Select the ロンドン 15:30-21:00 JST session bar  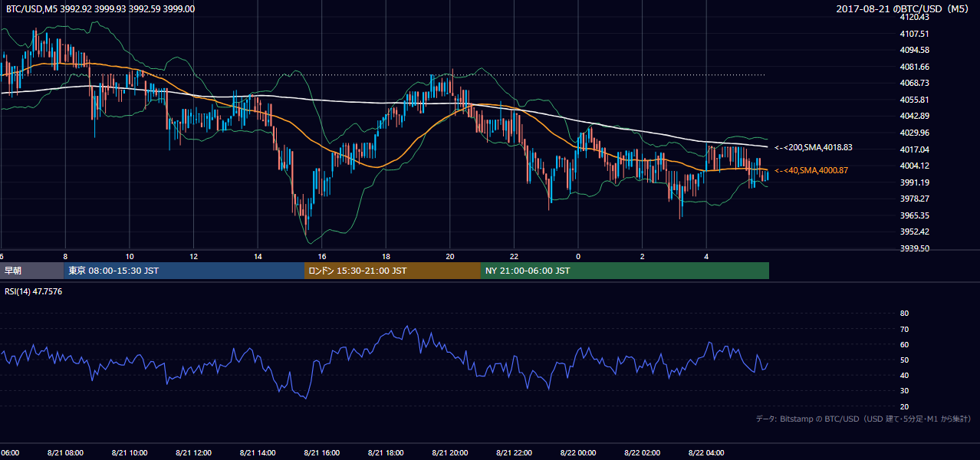click(x=393, y=271)
